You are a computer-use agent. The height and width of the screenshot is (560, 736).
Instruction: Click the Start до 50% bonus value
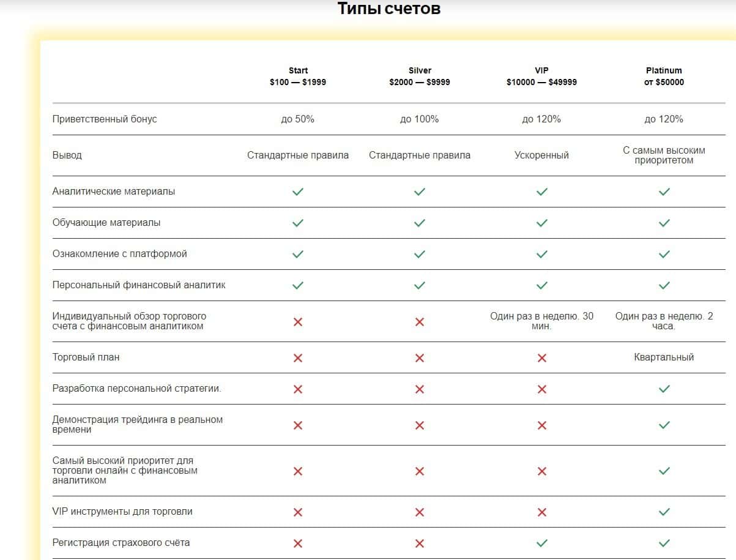[298, 119]
